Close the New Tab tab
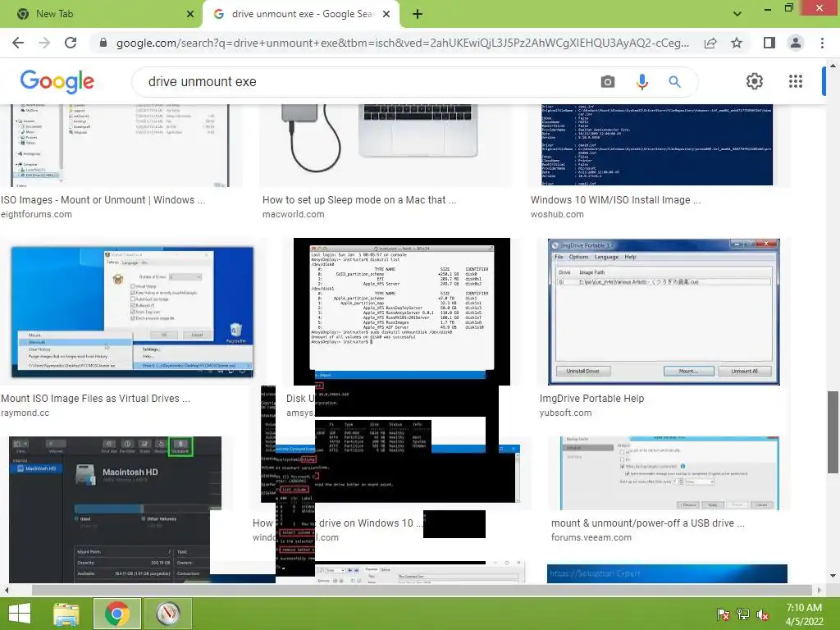The height and width of the screenshot is (630, 840). (190, 14)
